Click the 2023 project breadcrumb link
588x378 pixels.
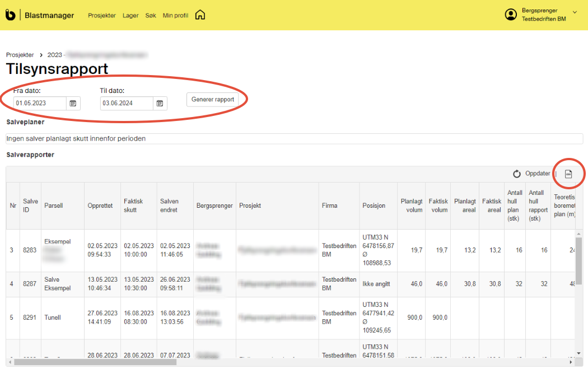97,55
